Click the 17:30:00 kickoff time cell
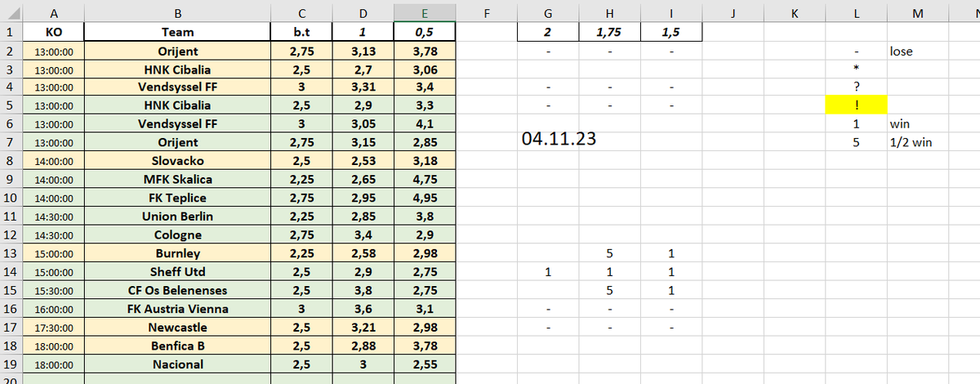 (x=54, y=327)
